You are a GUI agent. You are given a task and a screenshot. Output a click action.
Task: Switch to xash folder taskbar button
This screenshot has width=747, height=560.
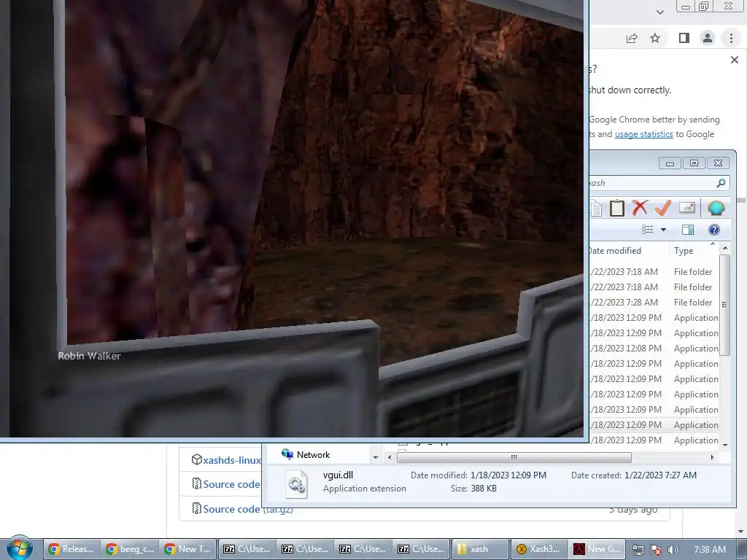tap(480, 549)
